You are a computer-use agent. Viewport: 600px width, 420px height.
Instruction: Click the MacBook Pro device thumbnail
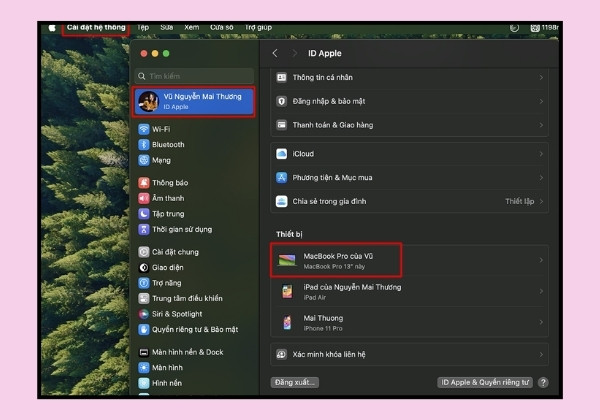pos(287,260)
